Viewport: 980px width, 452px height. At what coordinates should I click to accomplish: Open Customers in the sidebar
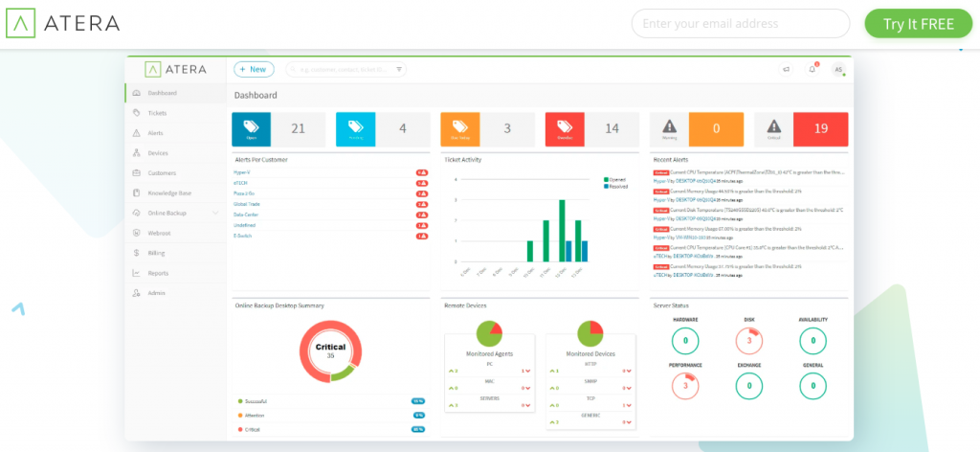click(x=176, y=173)
